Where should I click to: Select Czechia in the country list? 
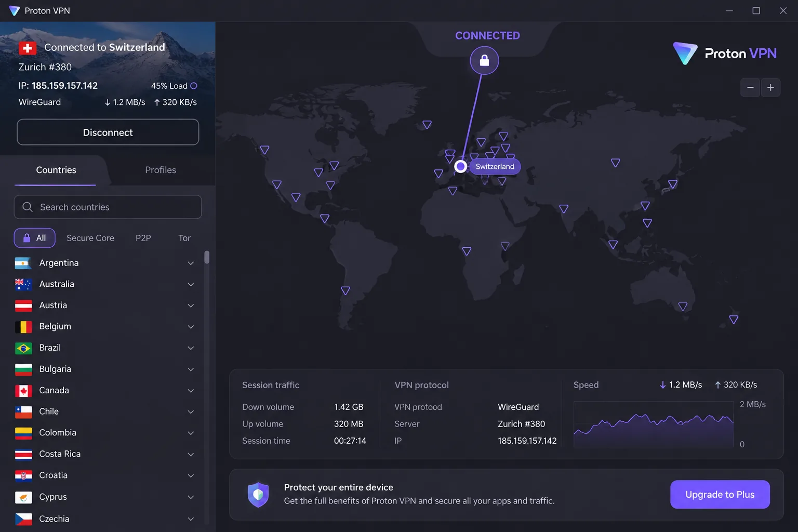pos(105,518)
